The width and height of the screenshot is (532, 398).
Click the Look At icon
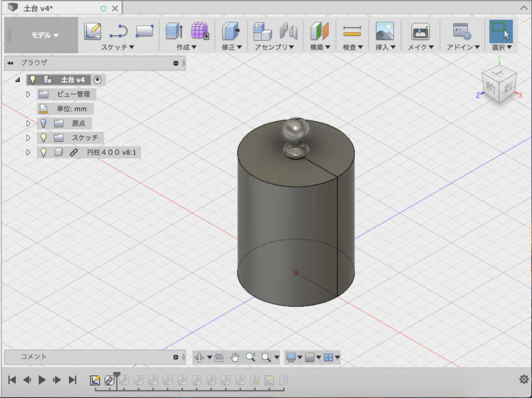tap(219, 358)
